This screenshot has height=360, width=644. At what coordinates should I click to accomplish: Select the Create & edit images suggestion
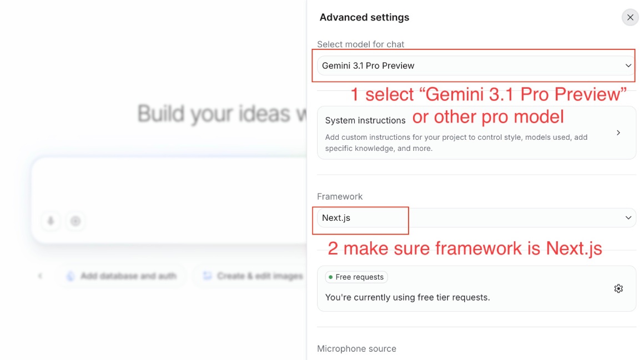pyautogui.click(x=255, y=276)
